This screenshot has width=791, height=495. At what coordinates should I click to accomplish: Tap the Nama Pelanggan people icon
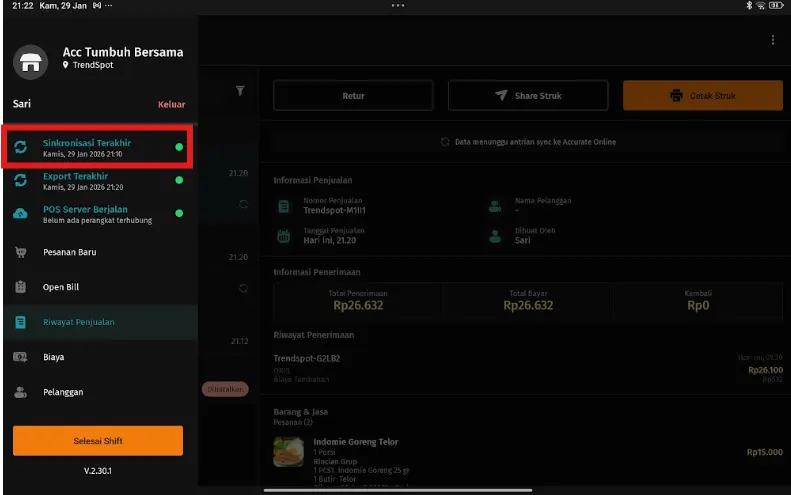(x=495, y=206)
